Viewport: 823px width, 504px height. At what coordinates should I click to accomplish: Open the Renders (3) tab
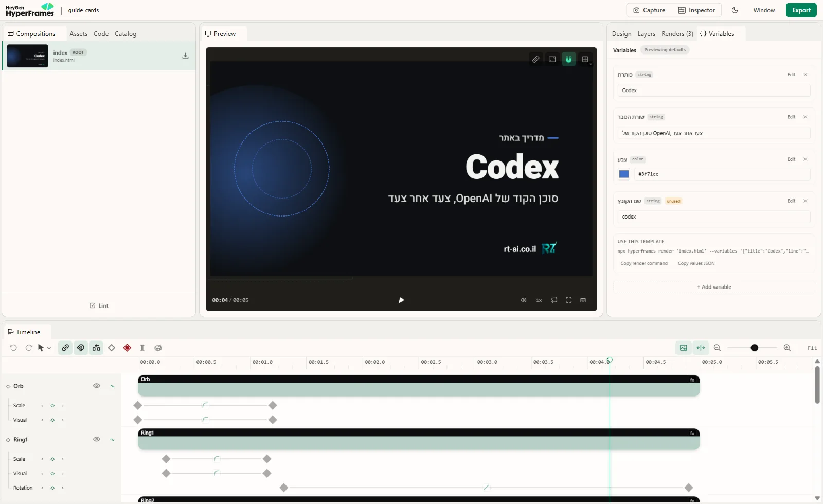(677, 34)
